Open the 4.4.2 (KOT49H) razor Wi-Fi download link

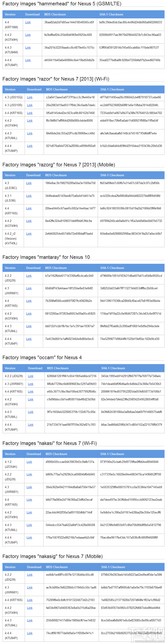coord(30,120)
